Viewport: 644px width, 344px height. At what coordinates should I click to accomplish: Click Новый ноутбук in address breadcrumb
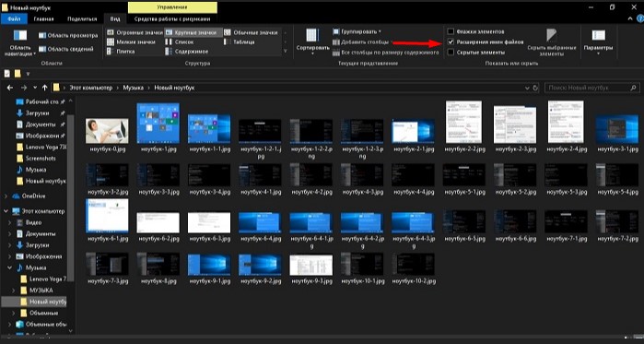(x=174, y=88)
